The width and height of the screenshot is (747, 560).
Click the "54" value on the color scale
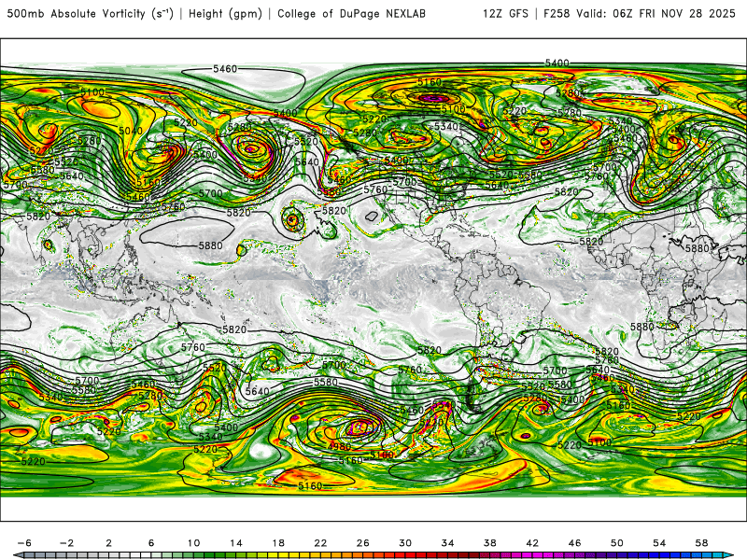(x=659, y=543)
